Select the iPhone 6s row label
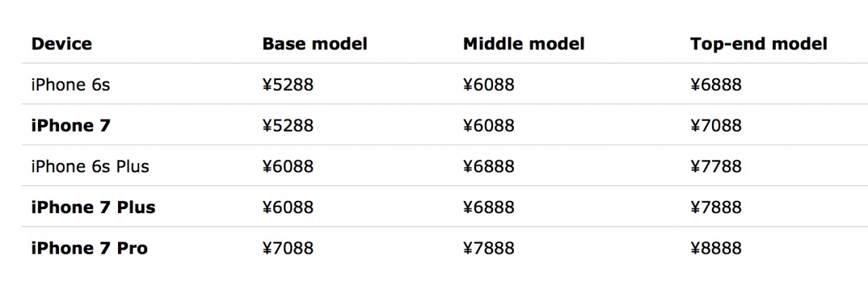868x285 pixels. click(x=71, y=85)
